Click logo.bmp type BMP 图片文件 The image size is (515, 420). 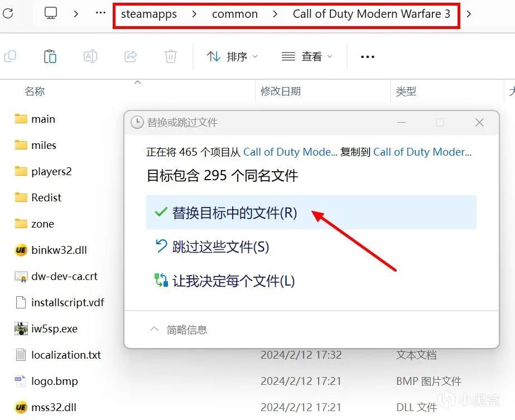pos(429,382)
